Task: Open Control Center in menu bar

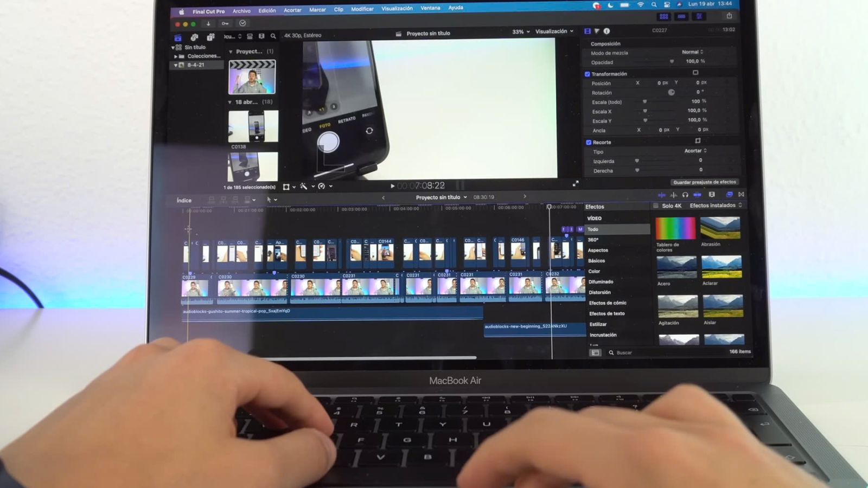Action: pos(667,4)
